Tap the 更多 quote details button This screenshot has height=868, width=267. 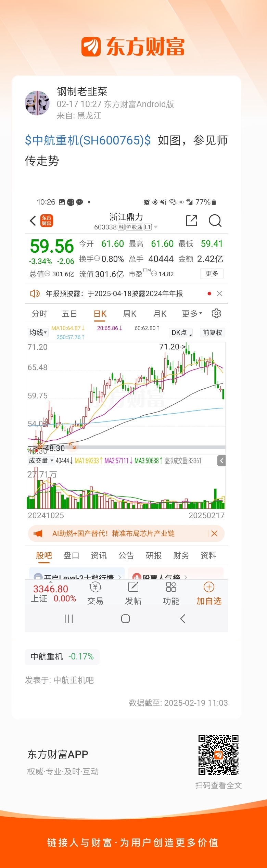pos(212,274)
